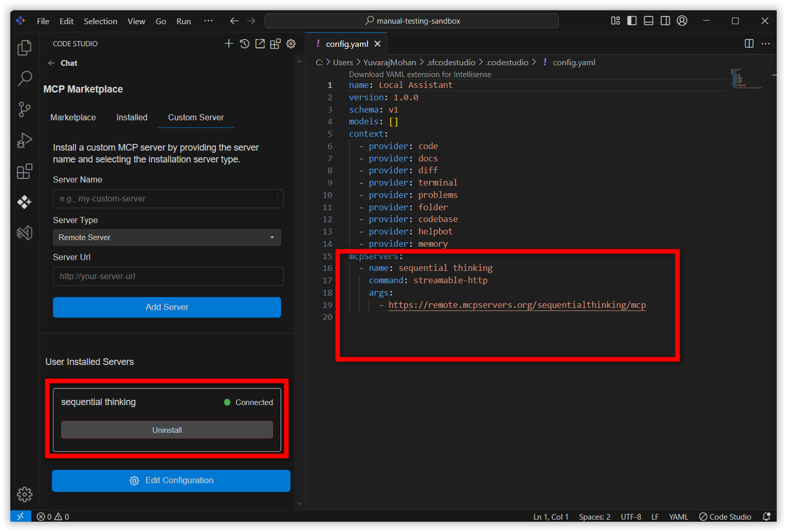787x532 pixels.
Task: Open the Extensions view
Action: pyautogui.click(x=24, y=171)
